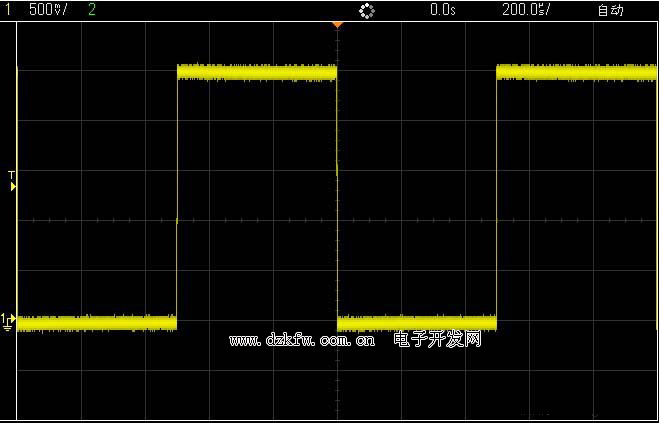Click the first low-level segment at left
The image size is (659, 423).
pos(97,322)
